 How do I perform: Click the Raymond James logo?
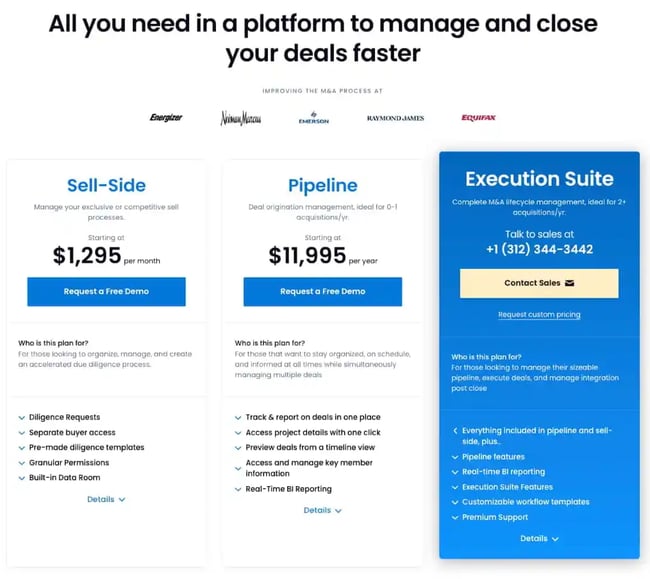click(395, 118)
